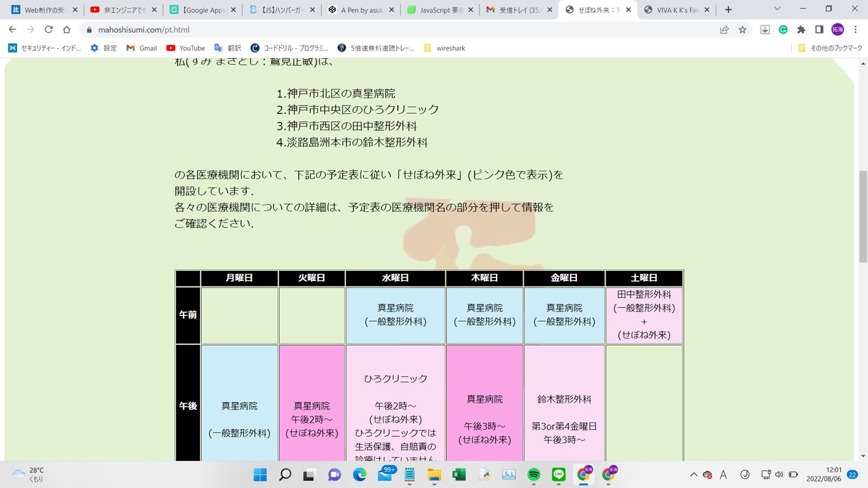868x488 pixels.
Task: Open '真星病院' in Monday afternoon cell
Action: coord(239,405)
